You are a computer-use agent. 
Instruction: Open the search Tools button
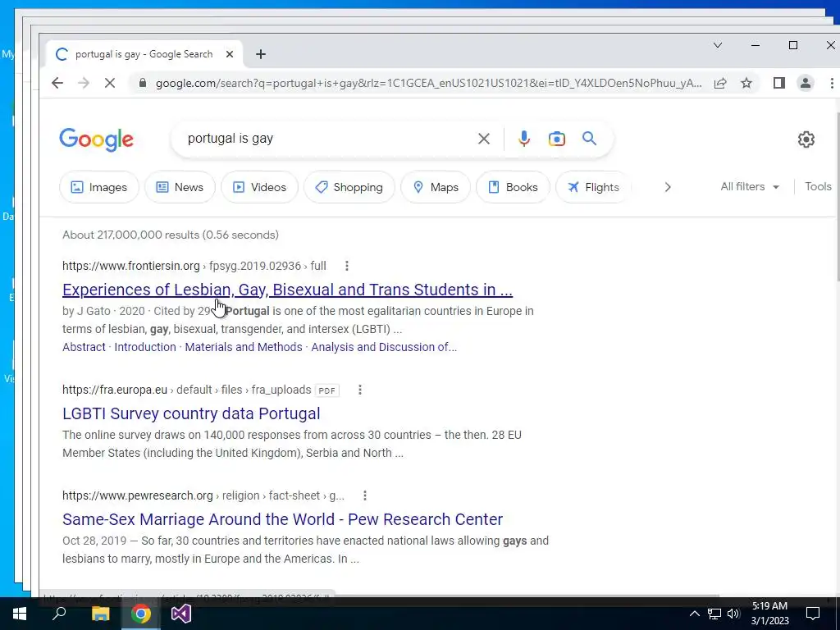(x=818, y=186)
